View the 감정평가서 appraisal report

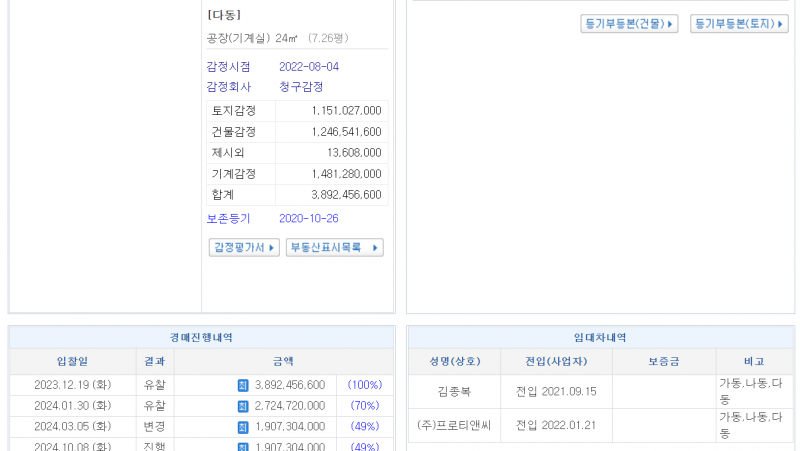point(244,248)
